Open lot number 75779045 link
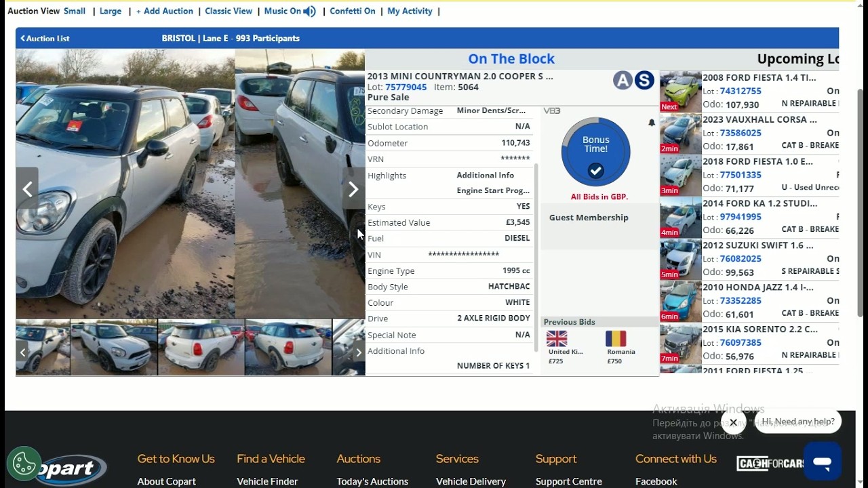This screenshot has height=488, width=868. [x=406, y=87]
